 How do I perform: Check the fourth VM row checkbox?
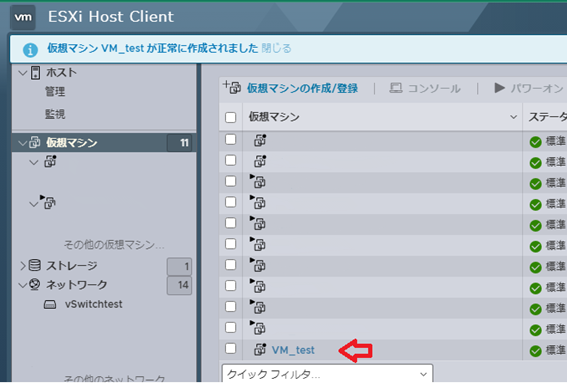click(230, 202)
